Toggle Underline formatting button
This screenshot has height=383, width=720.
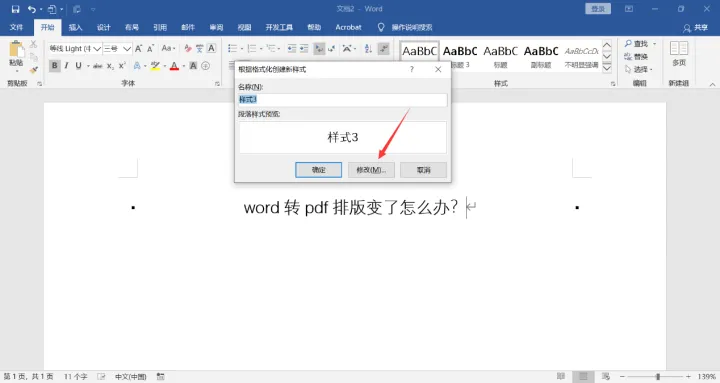click(79, 66)
